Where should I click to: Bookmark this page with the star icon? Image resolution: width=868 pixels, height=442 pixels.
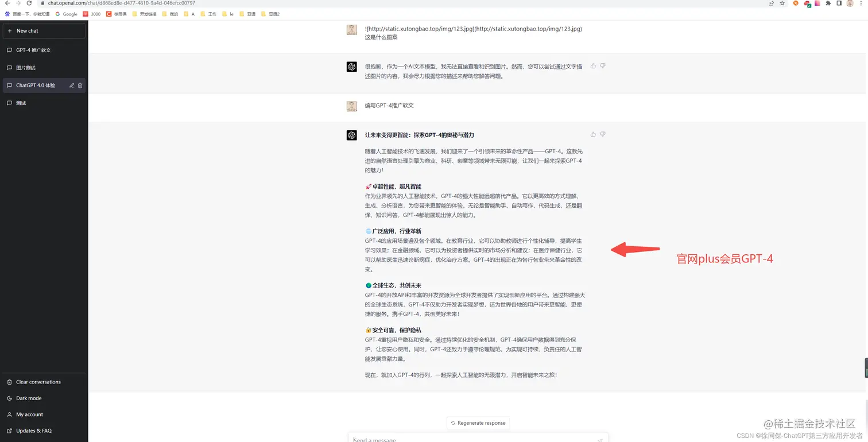point(782,3)
